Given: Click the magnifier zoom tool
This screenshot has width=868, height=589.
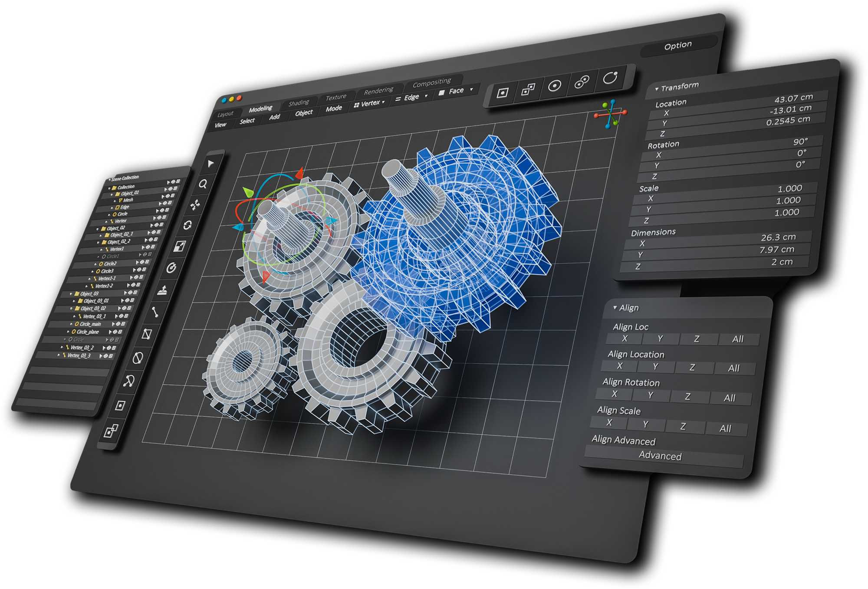Looking at the screenshot, I should (x=203, y=184).
